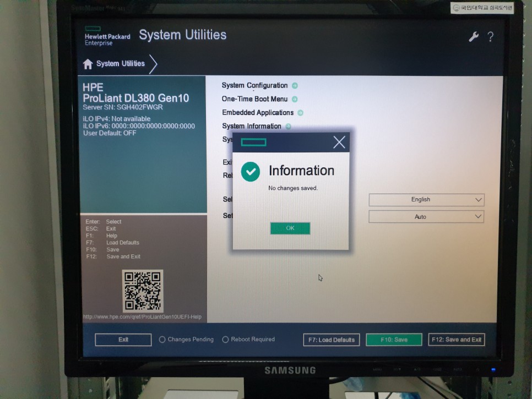This screenshot has width=532, height=399.
Task: Click OK in the Information dialog
Action: (x=290, y=228)
